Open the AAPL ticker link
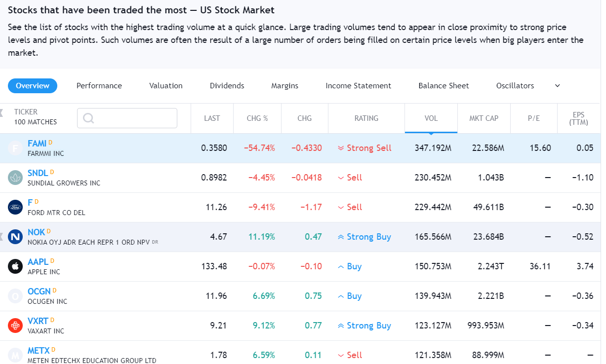Image resolution: width=606 pixels, height=364 pixels. pos(38,262)
